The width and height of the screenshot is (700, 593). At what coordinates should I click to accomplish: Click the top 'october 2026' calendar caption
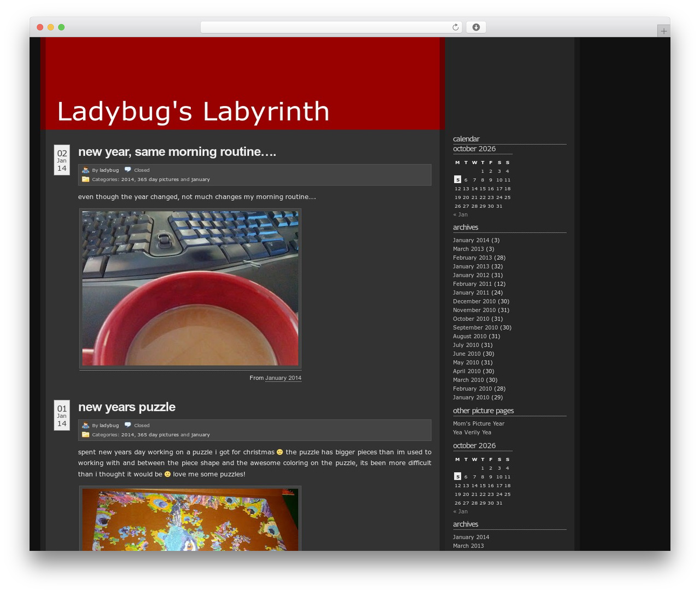[x=474, y=149]
